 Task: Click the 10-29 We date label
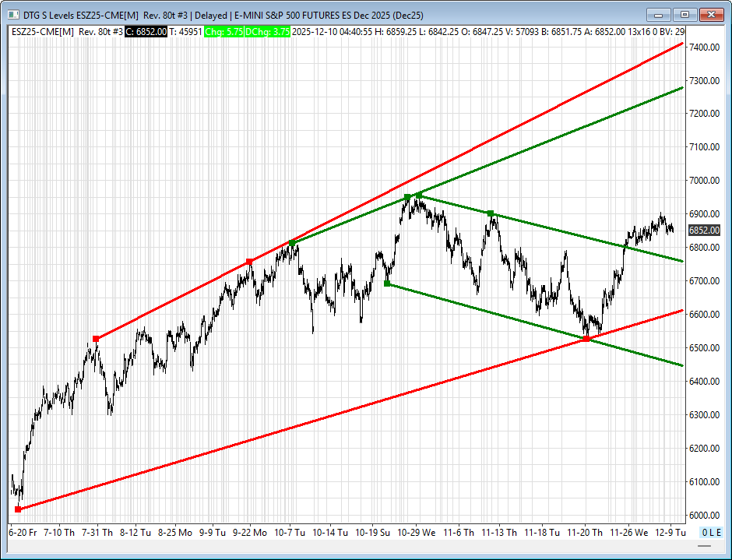[x=415, y=533]
